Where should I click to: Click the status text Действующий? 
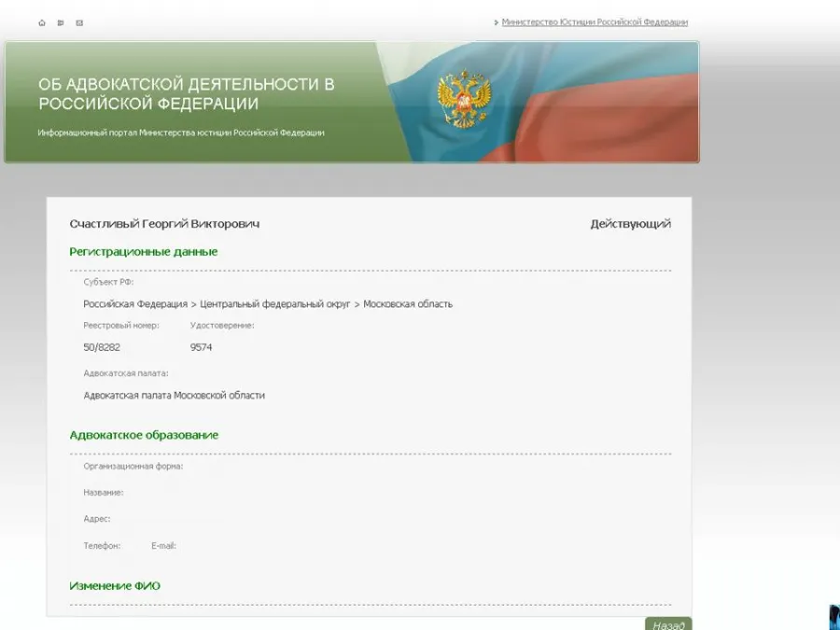[631, 224]
